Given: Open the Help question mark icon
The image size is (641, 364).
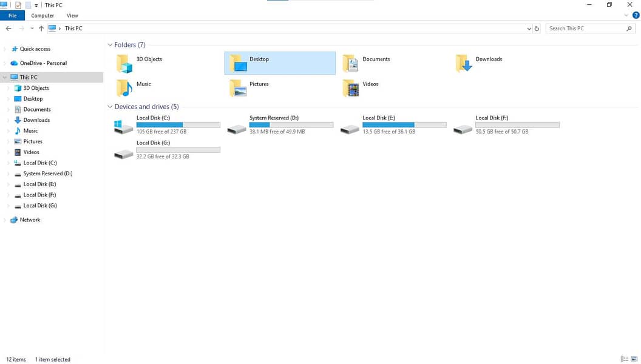Looking at the screenshot, I should tap(636, 16).
